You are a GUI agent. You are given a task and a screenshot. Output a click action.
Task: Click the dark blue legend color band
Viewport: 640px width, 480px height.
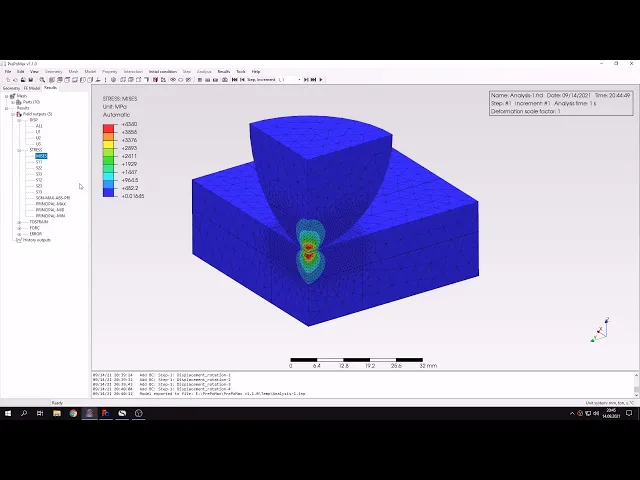coord(108,193)
